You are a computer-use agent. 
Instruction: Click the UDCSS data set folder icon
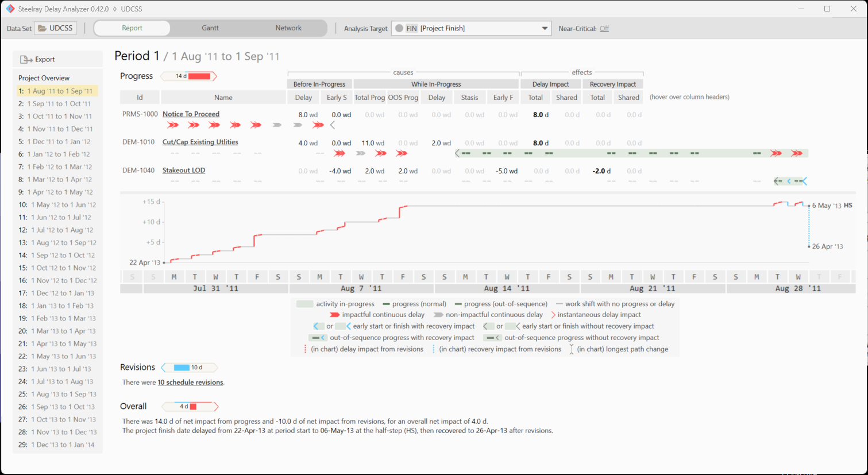[x=43, y=28]
